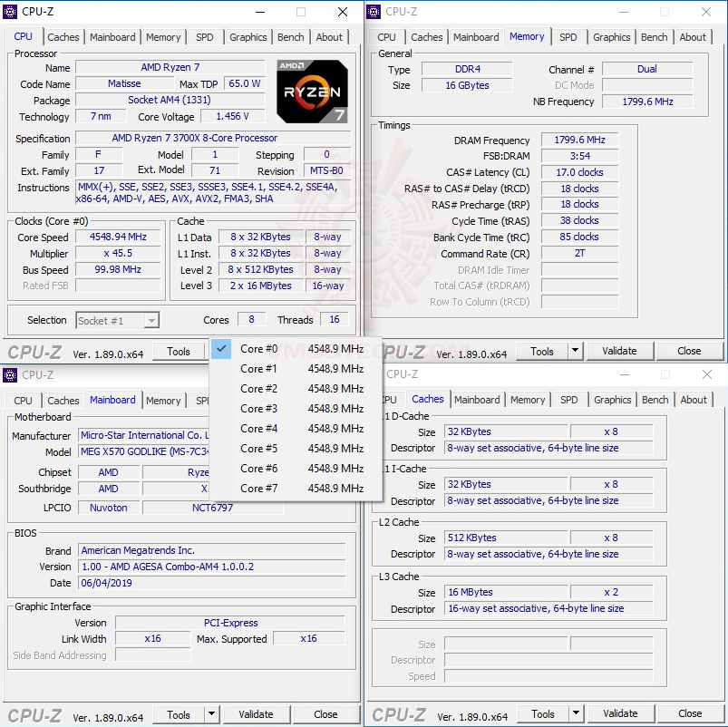The image size is (728, 727).
Task: Click Tools button in the Mainboard window
Action: coord(179,715)
